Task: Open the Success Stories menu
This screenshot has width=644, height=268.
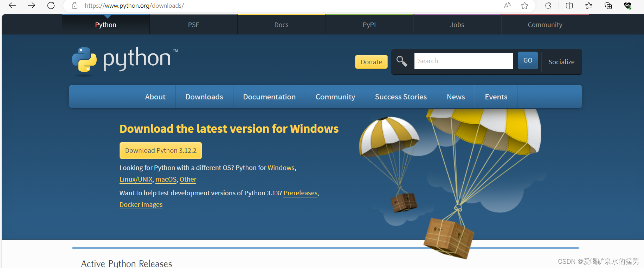Action: tap(401, 97)
